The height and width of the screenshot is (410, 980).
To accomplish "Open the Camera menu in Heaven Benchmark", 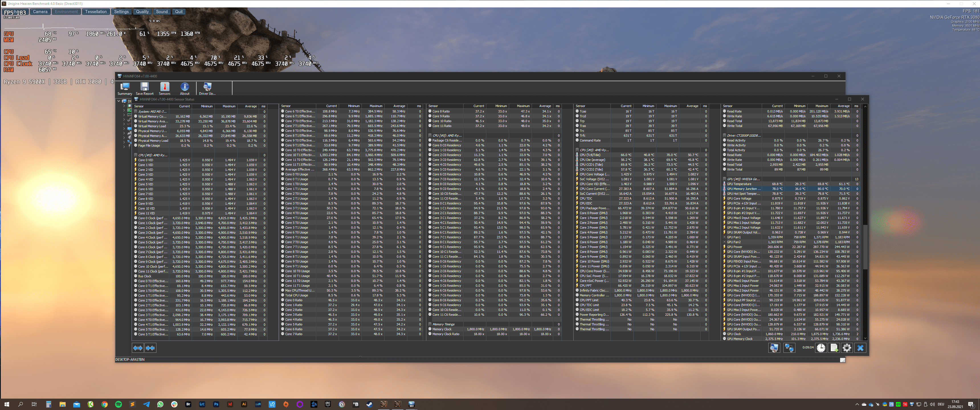I will pos(40,12).
